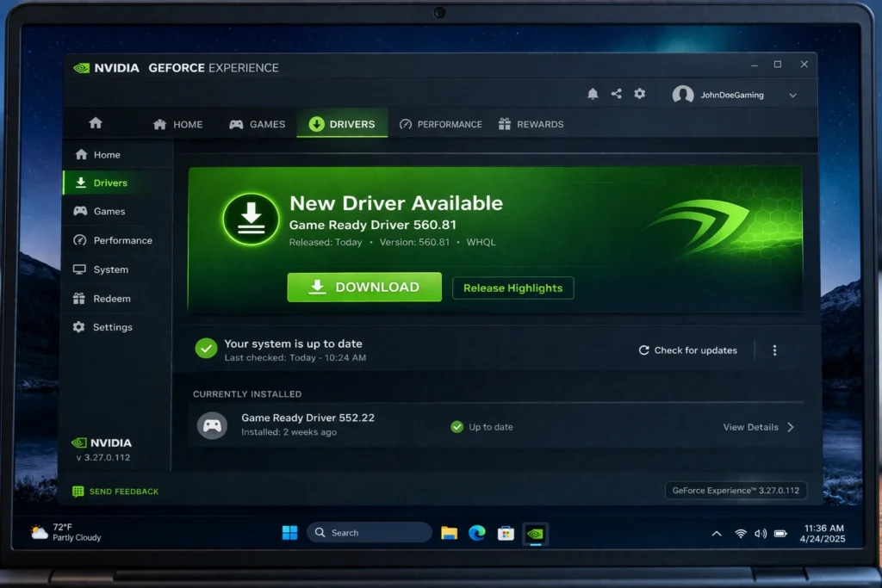Open the GAMES tab
Image resolution: width=882 pixels, height=588 pixels.
(x=257, y=123)
